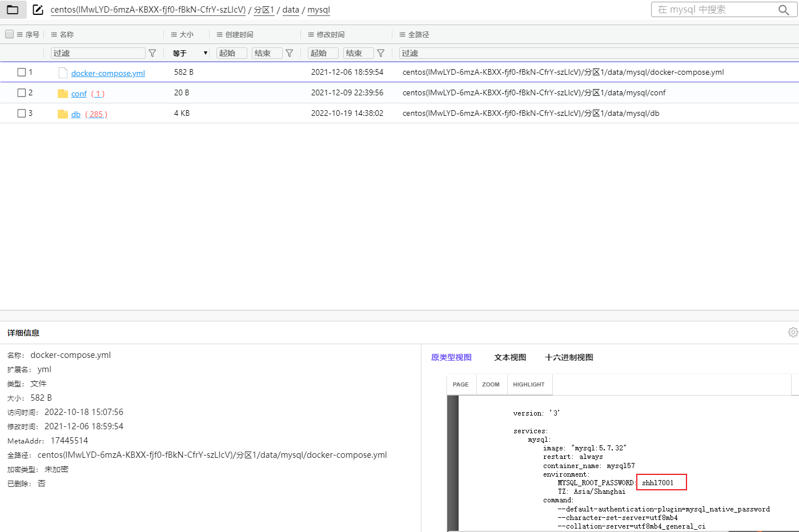Click the creation time filter funnel icon

pyautogui.click(x=290, y=53)
